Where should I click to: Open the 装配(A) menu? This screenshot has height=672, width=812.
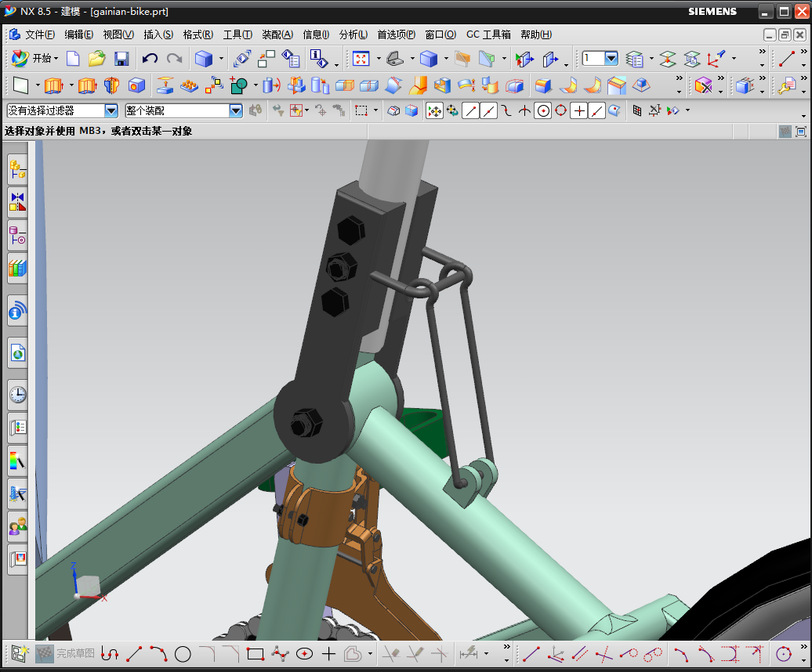tap(277, 34)
